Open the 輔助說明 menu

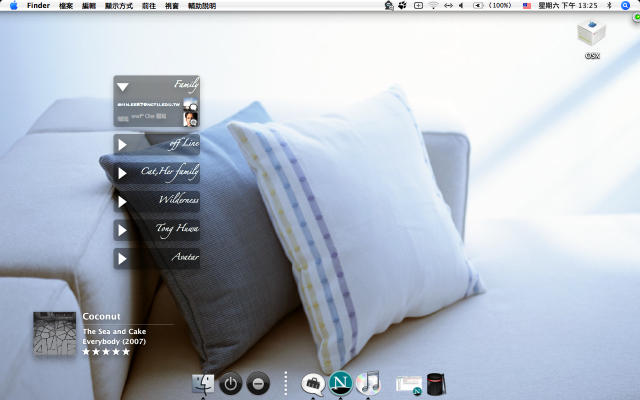(202, 6)
